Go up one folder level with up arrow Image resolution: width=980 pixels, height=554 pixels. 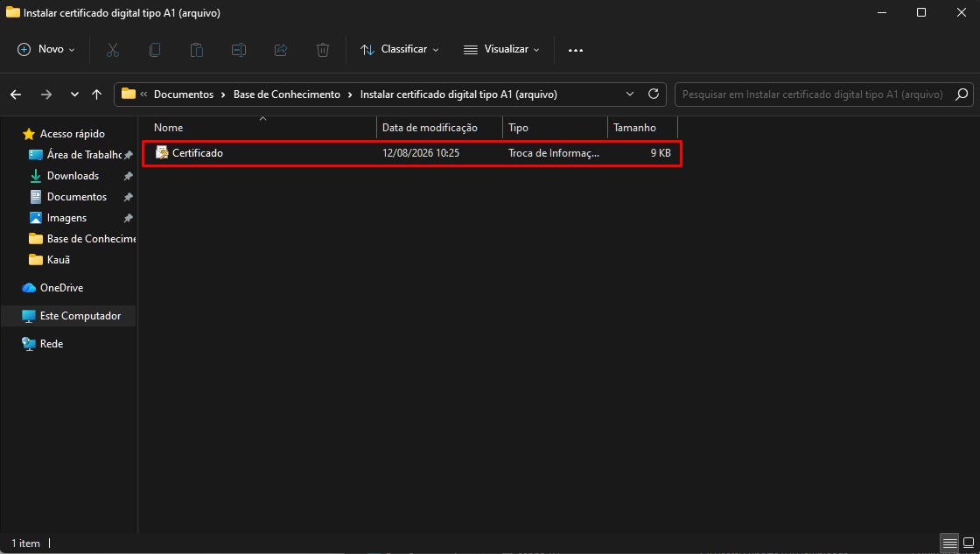(96, 95)
